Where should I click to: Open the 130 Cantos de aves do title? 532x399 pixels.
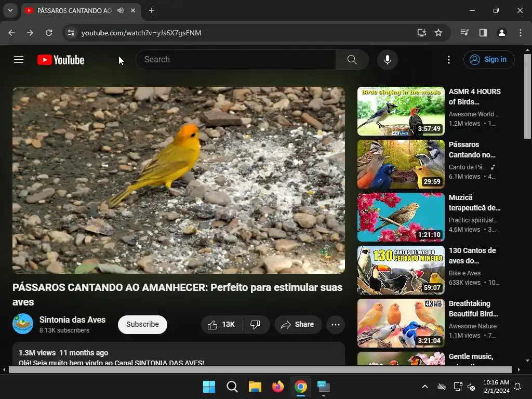click(472, 256)
